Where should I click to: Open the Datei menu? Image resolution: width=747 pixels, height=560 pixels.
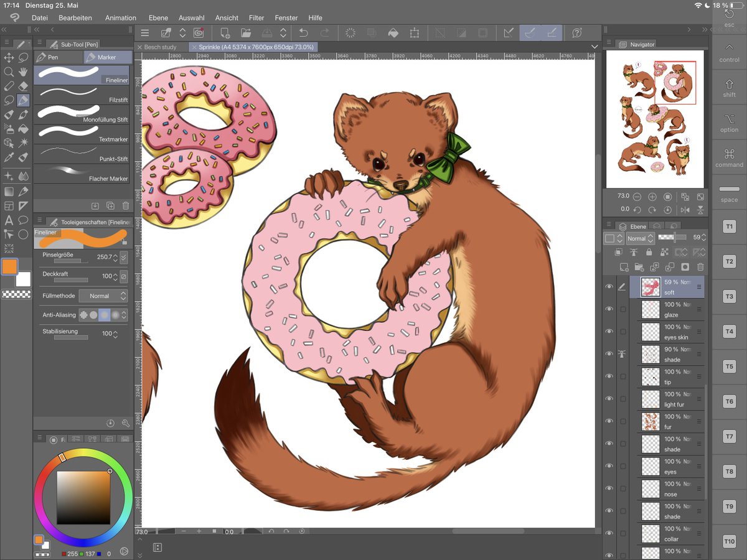[40, 18]
